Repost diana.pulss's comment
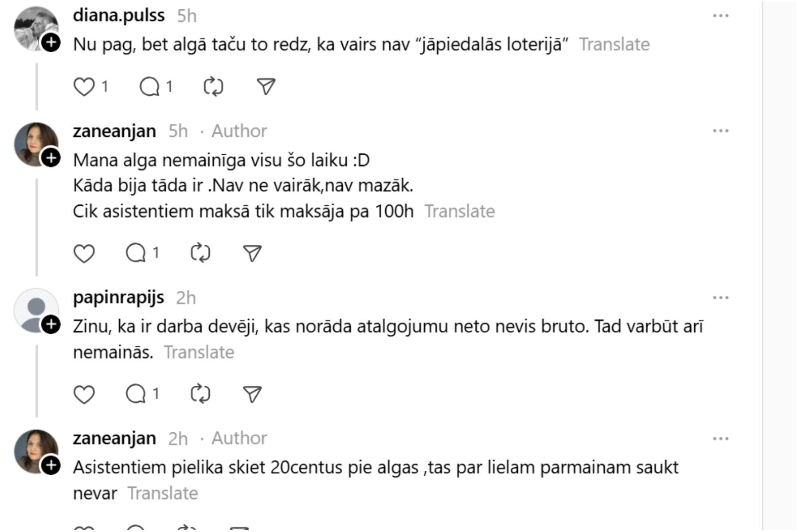798x532 pixels. point(213,86)
